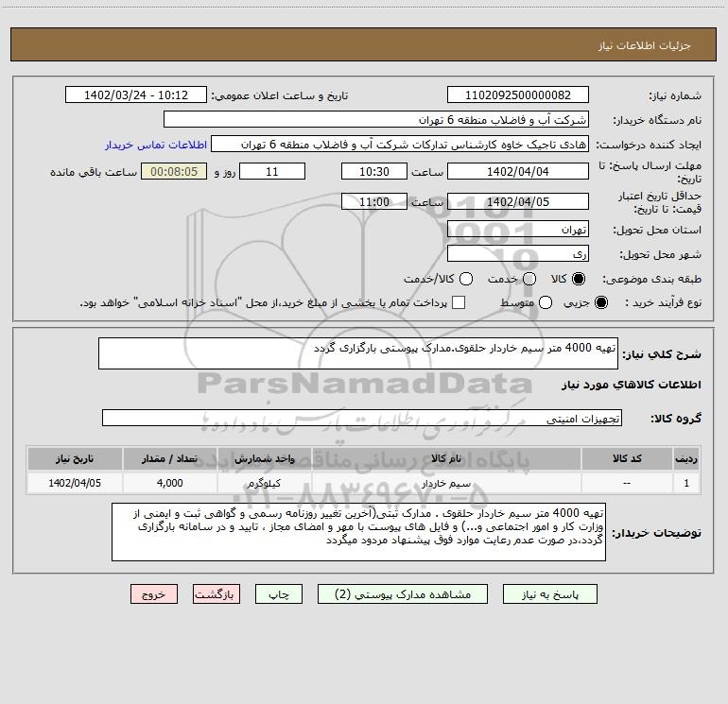This screenshot has width=728, height=704.
Task: Click the 1402/04/05 need date table cell
Action: click(x=75, y=483)
